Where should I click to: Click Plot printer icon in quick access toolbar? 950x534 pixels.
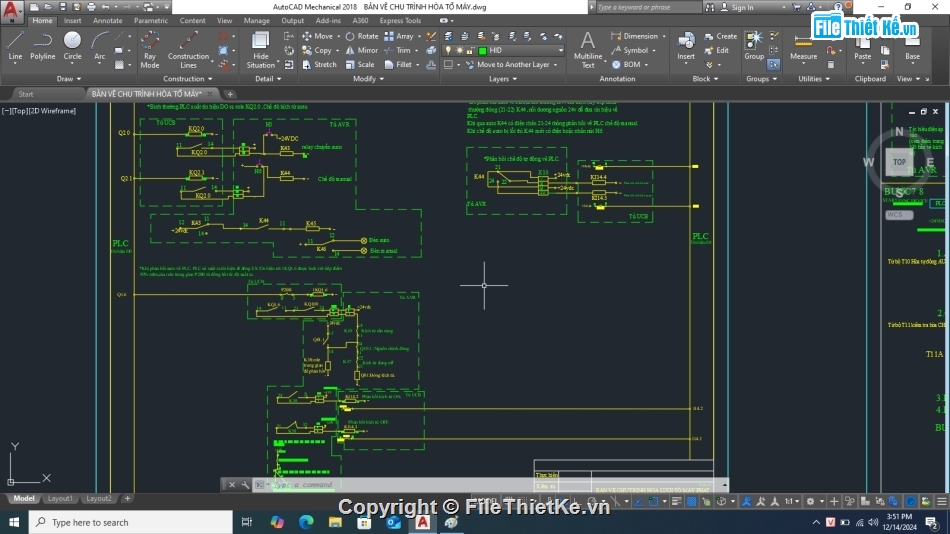91,7
